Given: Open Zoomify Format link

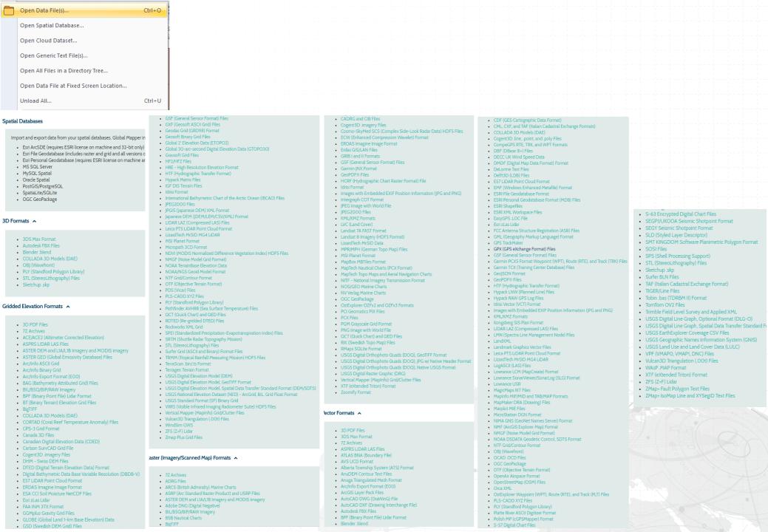Looking at the screenshot, I should click(x=356, y=392).
